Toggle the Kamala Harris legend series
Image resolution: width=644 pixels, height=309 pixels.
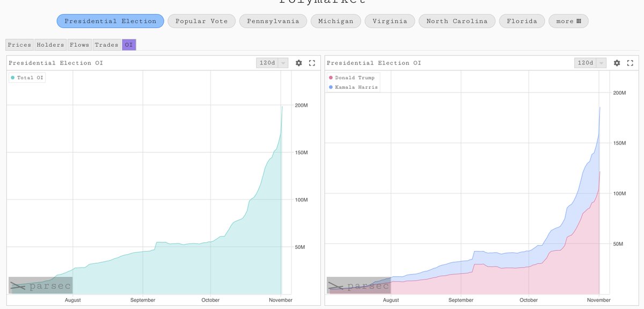[353, 87]
